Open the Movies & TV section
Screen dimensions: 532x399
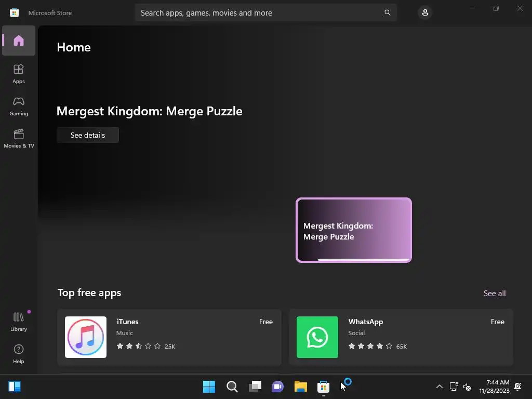point(19,138)
